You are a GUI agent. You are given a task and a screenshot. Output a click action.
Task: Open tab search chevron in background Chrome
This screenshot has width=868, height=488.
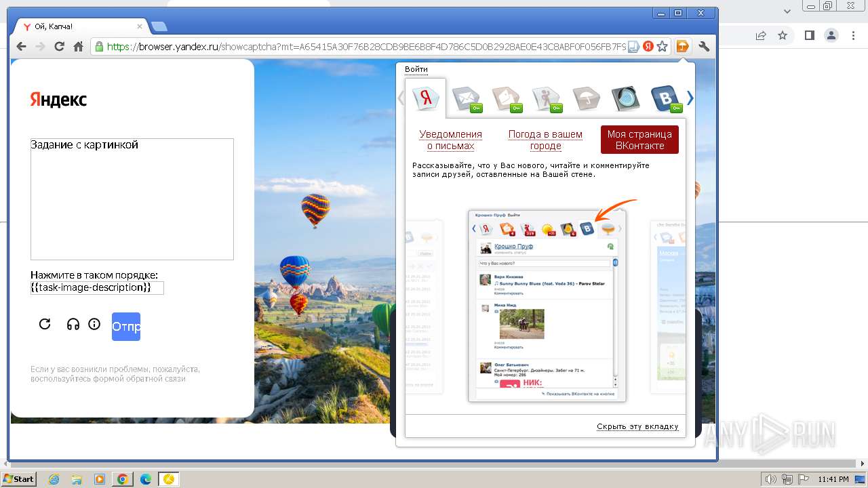pyautogui.click(x=787, y=12)
